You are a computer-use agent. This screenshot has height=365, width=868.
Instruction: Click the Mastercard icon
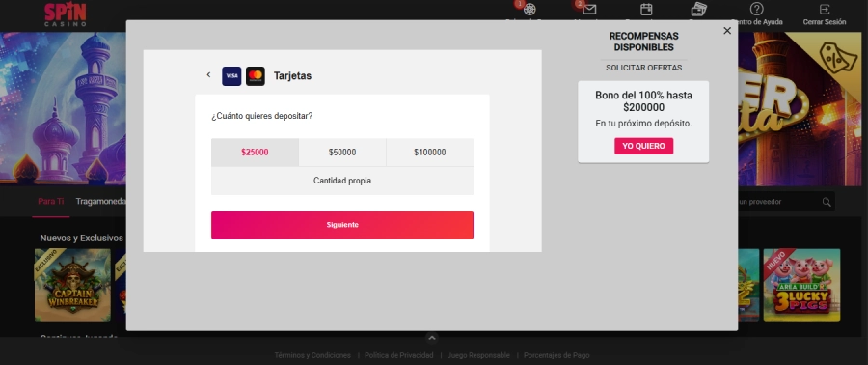[256, 76]
